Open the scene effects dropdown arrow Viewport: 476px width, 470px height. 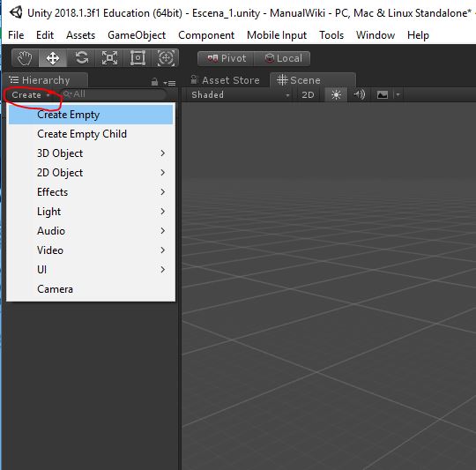398,94
